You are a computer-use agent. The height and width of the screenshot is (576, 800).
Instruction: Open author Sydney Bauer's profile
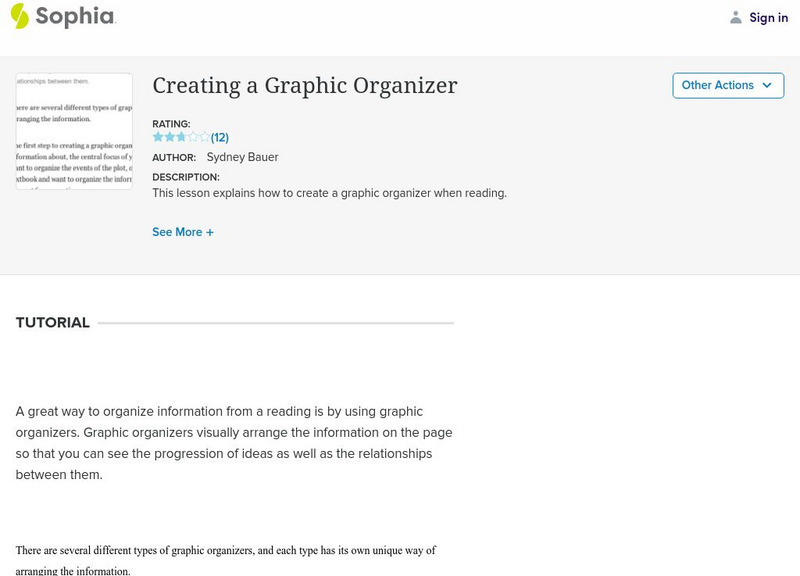pos(242,157)
